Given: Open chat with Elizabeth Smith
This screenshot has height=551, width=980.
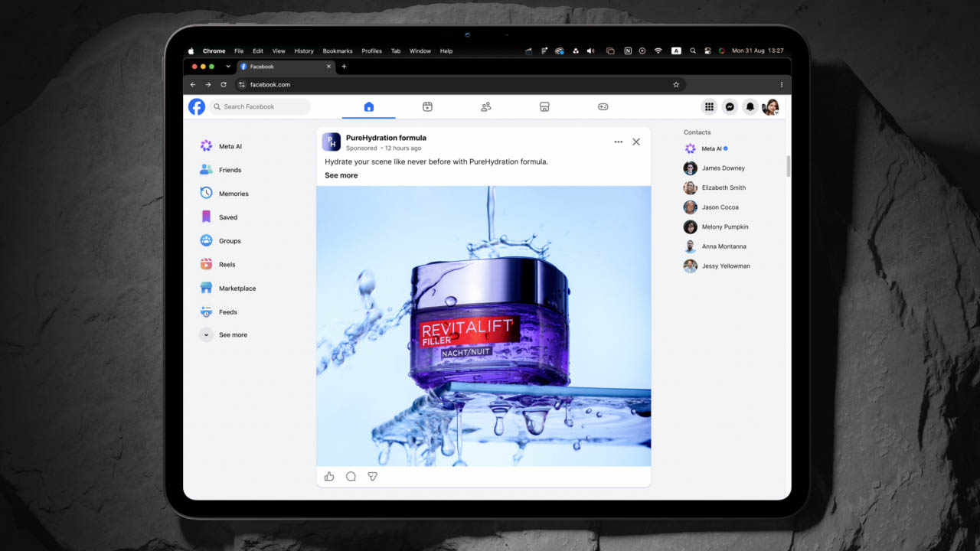Looking at the screenshot, I should pos(715,187).
